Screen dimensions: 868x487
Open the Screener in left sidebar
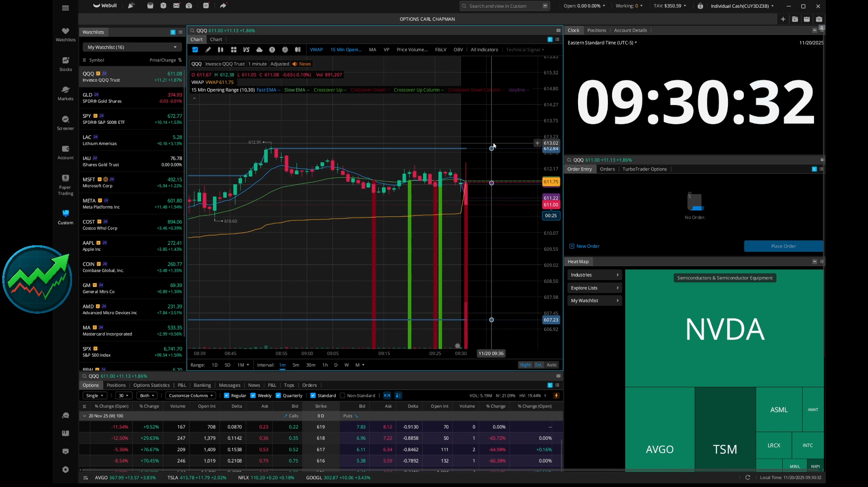pyautogui.click(x=66, y=122)
